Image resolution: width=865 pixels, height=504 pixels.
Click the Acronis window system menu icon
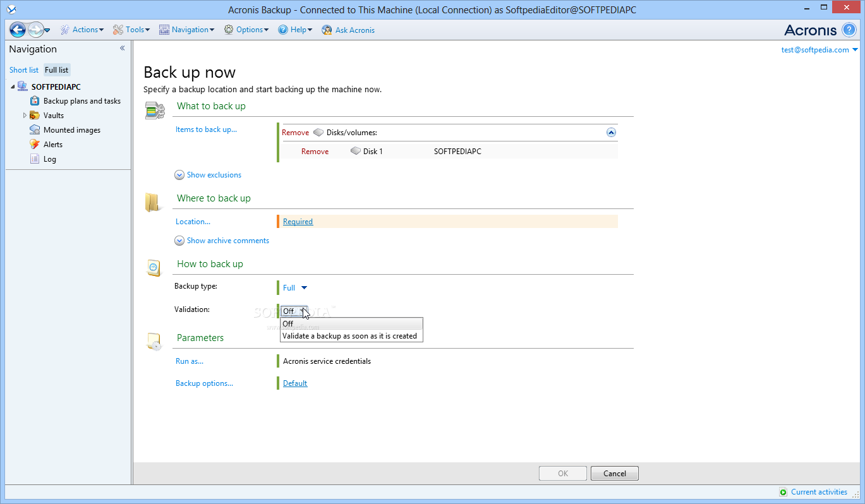point(12,9)
